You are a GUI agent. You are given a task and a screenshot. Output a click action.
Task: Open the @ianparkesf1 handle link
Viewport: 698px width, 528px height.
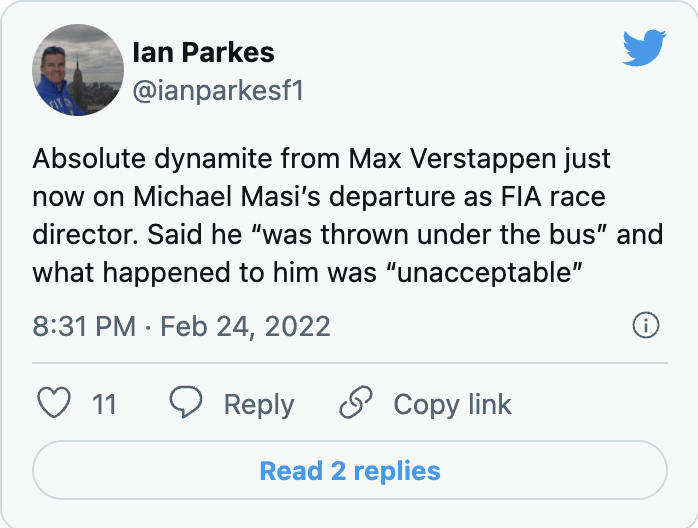click(x=217, y=91)
